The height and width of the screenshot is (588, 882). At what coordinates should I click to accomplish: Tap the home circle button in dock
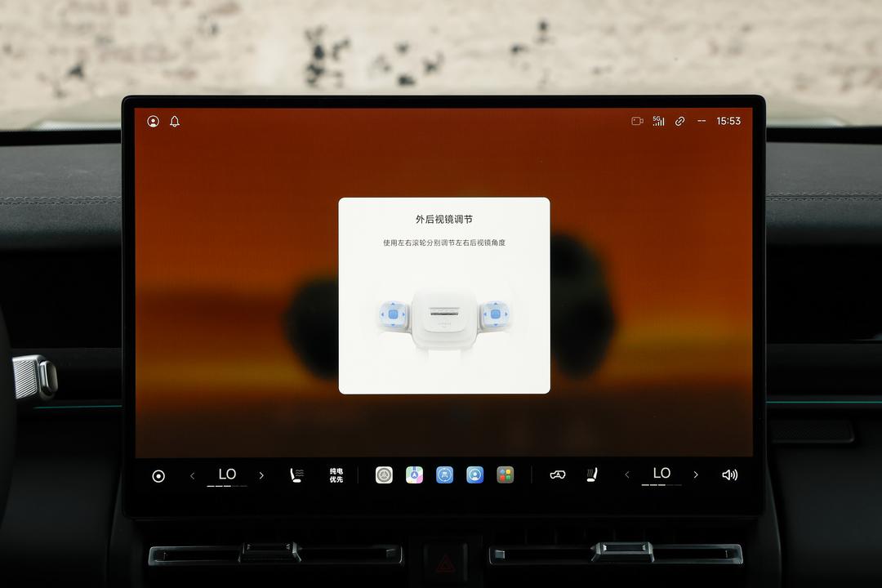[158, 476]
